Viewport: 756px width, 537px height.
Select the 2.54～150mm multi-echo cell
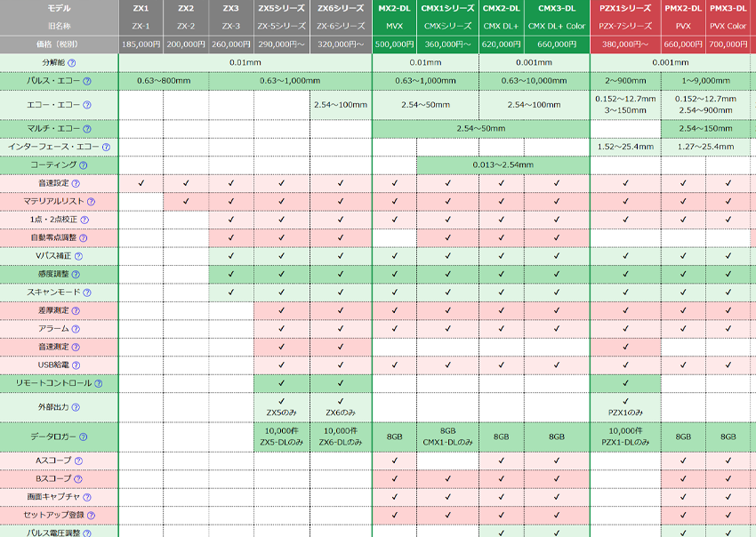click(706, 129)
